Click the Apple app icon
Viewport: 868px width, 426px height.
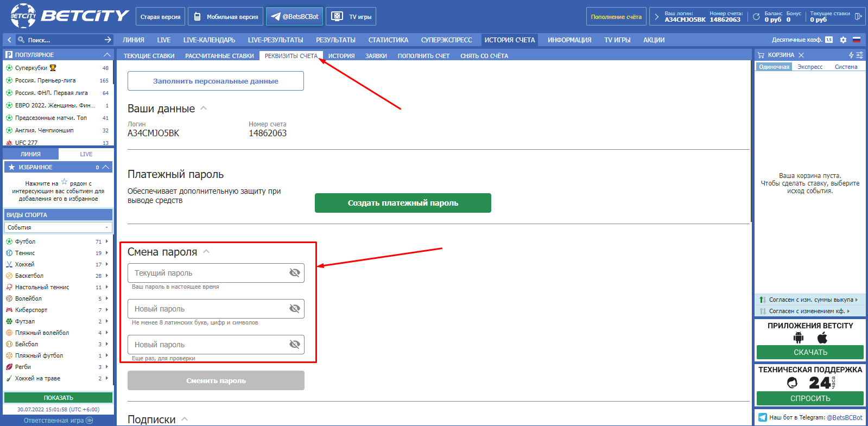tap(822, 338)
